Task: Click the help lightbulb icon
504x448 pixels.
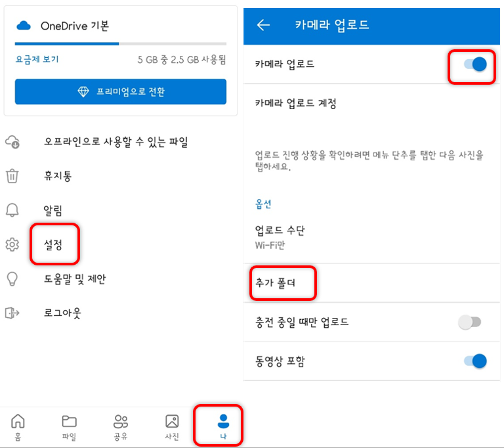Action: coord(12,279)
